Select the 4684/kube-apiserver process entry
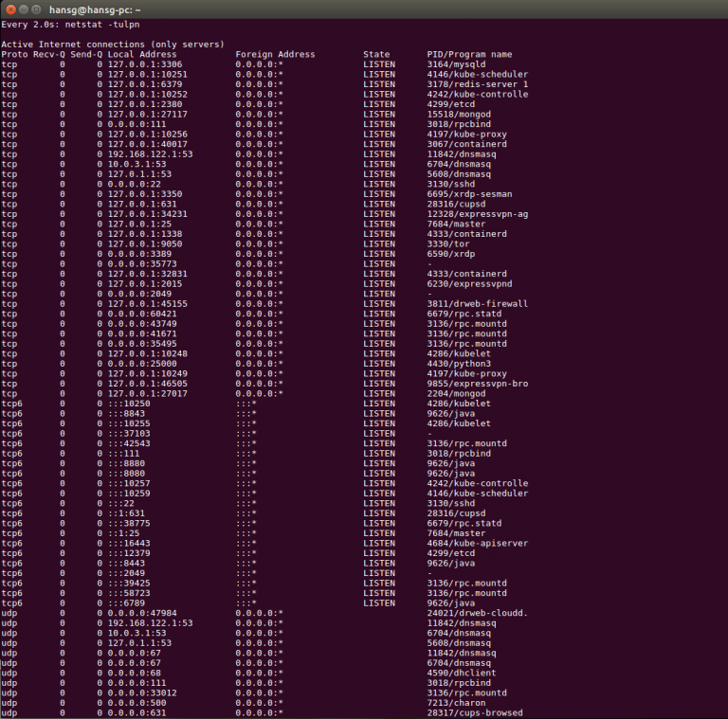728x719 pixels. [478, 544]
